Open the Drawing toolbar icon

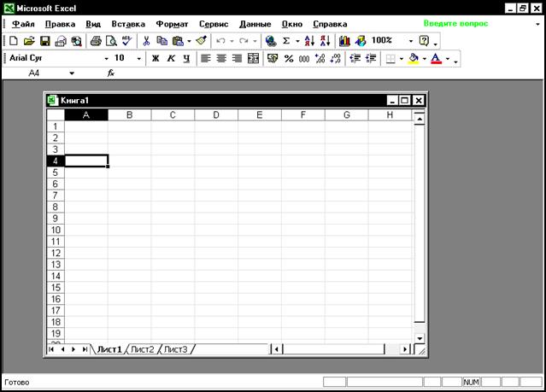coord(361,41)
